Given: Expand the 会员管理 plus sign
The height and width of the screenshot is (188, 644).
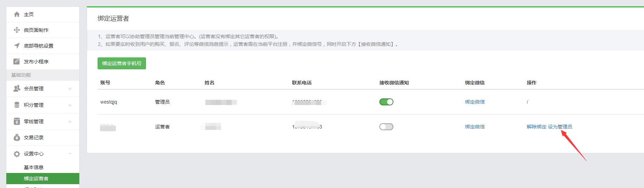Looking at the screenshot, I should pos(70,89).
